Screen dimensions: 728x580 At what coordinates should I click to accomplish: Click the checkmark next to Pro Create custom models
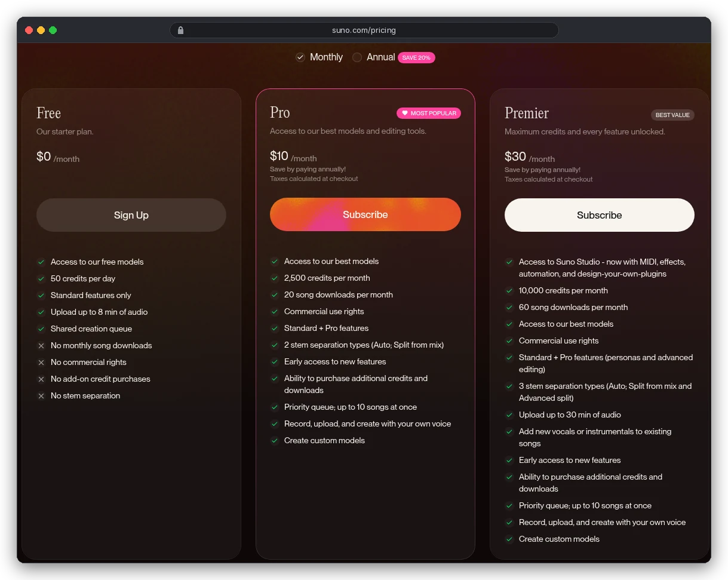(275, 441)
